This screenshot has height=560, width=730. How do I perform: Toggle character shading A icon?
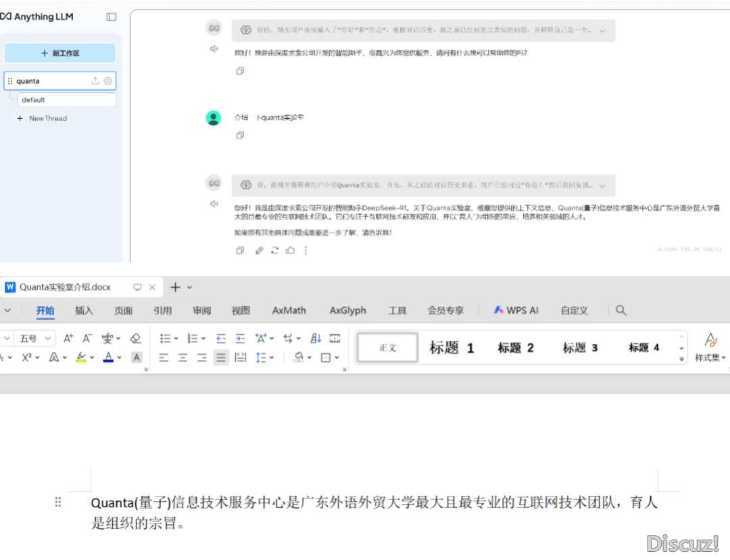click(x=137, y=357)
